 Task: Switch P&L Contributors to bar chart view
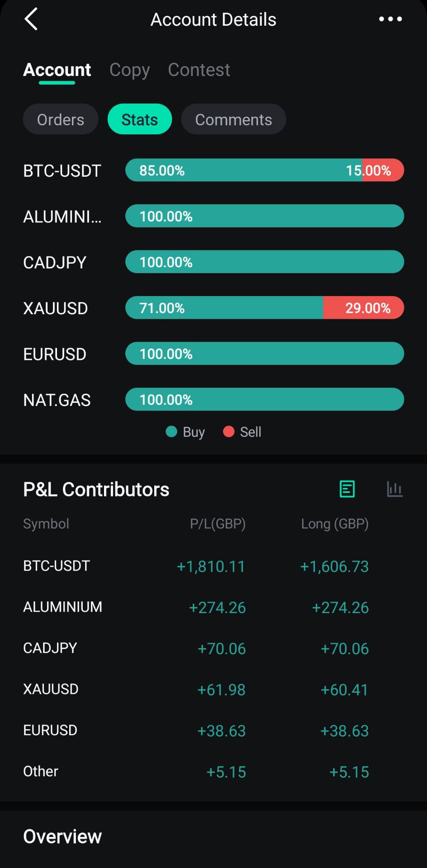click(394, 489)
